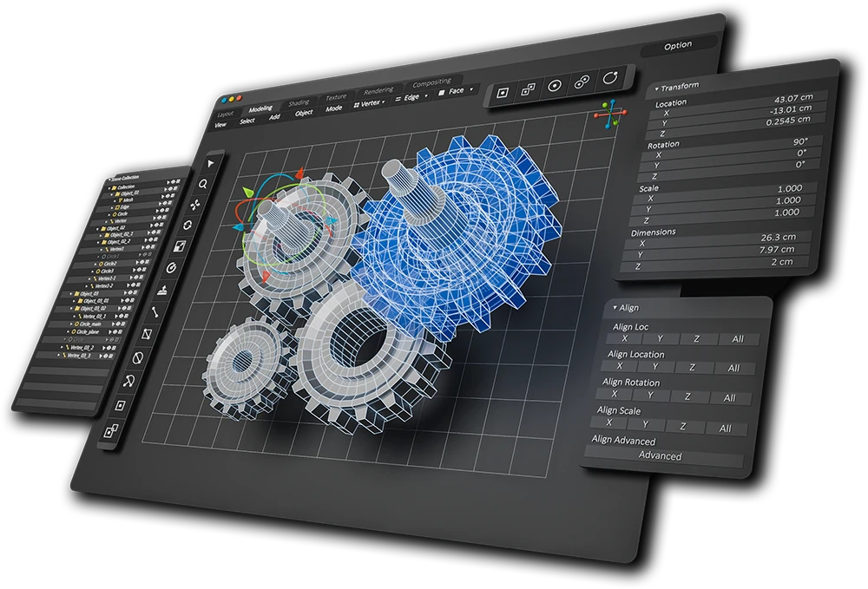Open the Face selection dropdown
The height and width of the screenshot is (589, 868).
point(457,90)
